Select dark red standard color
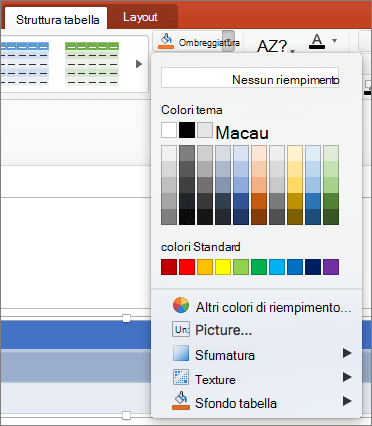Screen dimensions: 372x426 coord(169,267)
